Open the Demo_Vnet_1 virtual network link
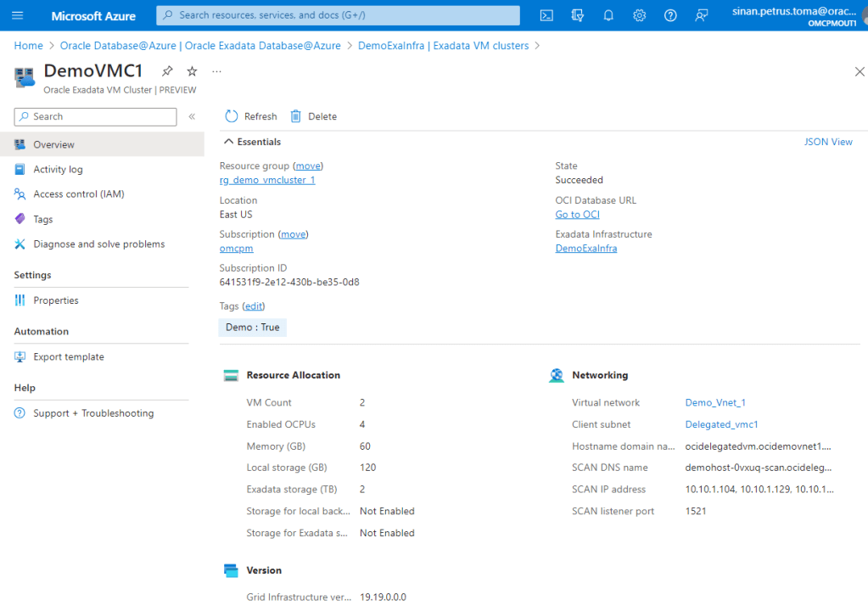 (x=714, y=403)
